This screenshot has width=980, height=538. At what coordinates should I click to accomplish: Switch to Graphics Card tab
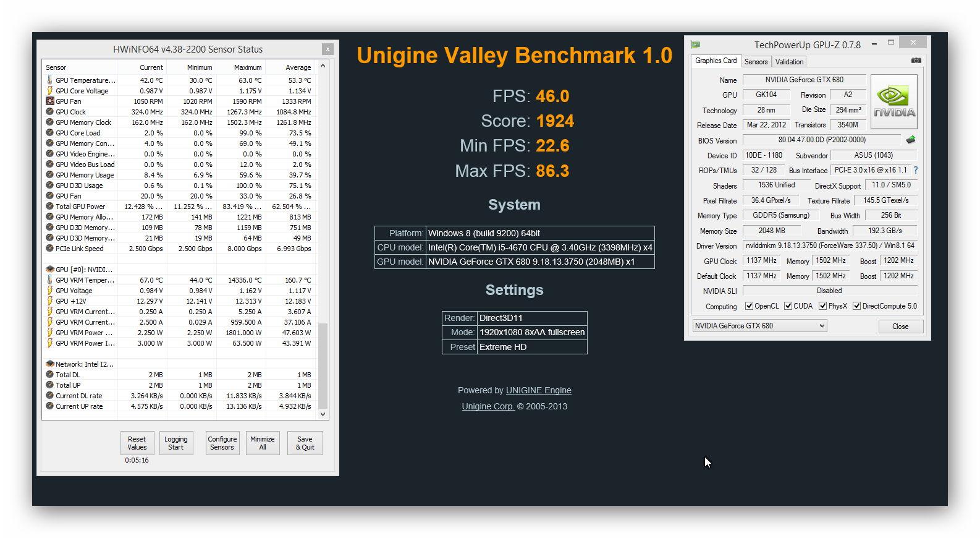[716, 61]
